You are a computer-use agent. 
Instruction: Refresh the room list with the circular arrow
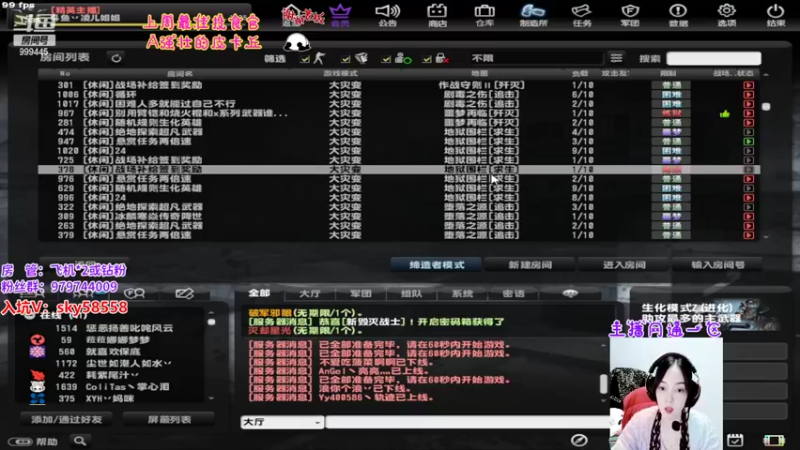pyautogui.click(x=116, y=58)
